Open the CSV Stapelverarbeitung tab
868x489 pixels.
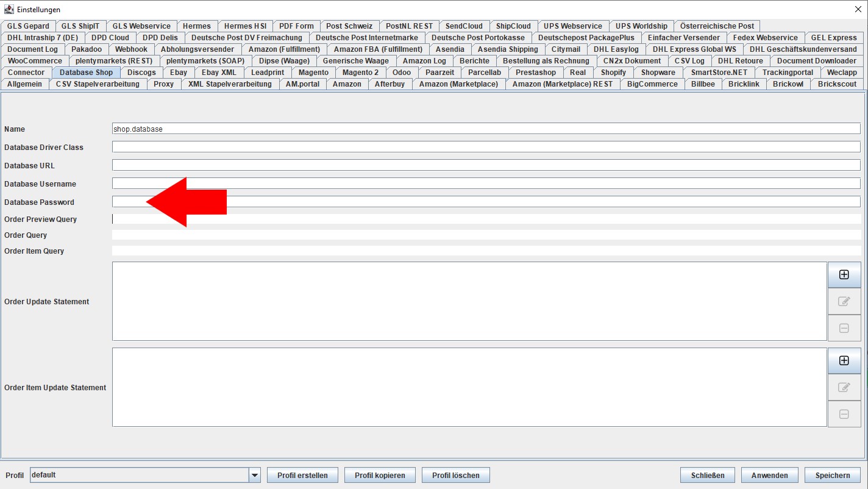pyautogui.click(x=98, y=84)
